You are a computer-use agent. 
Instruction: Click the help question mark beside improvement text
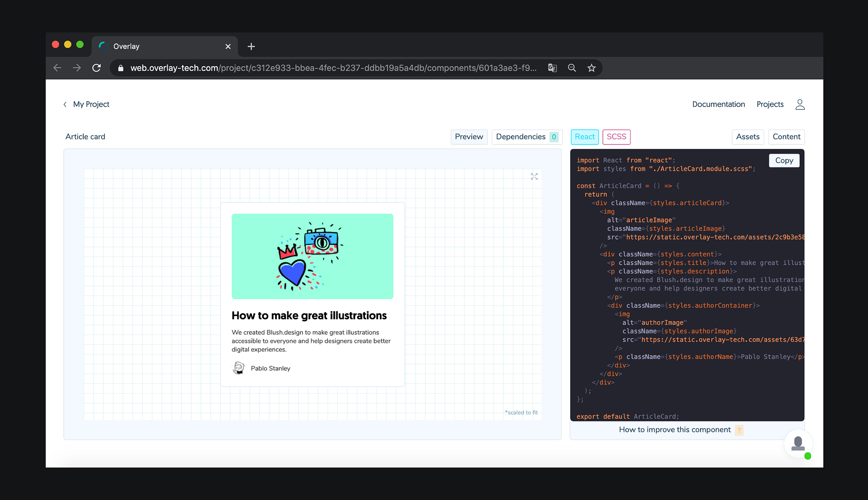click(x=740, y=430)
